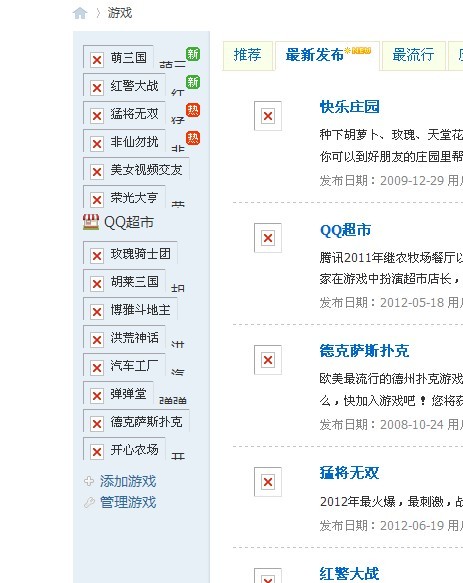
Task: Click the green 新 badge next to 红警大战
Action: [x=193, y=82]
